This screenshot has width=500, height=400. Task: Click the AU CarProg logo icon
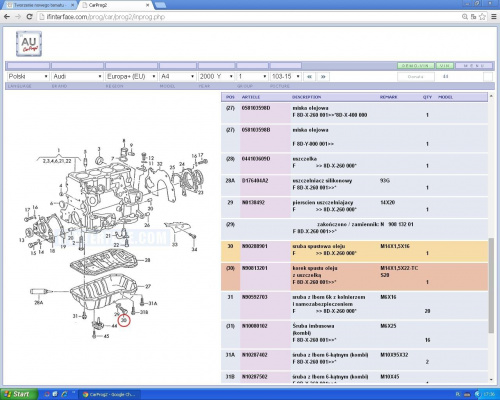click(x=29, y=44)
